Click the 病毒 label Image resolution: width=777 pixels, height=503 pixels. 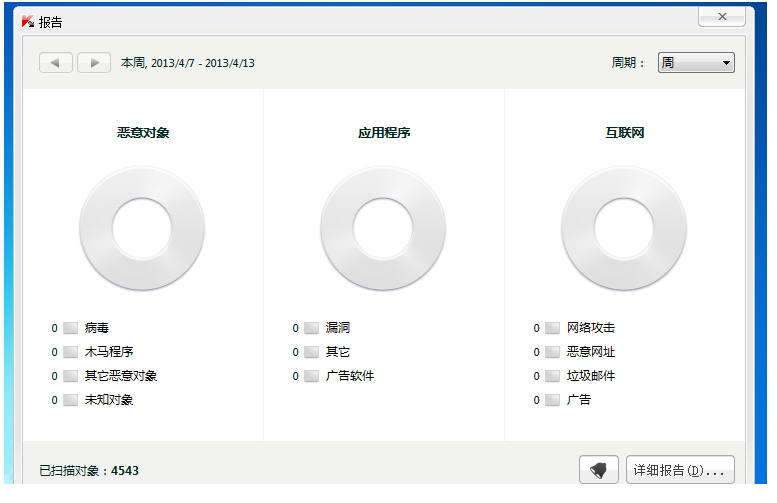(x=97, y=328)
